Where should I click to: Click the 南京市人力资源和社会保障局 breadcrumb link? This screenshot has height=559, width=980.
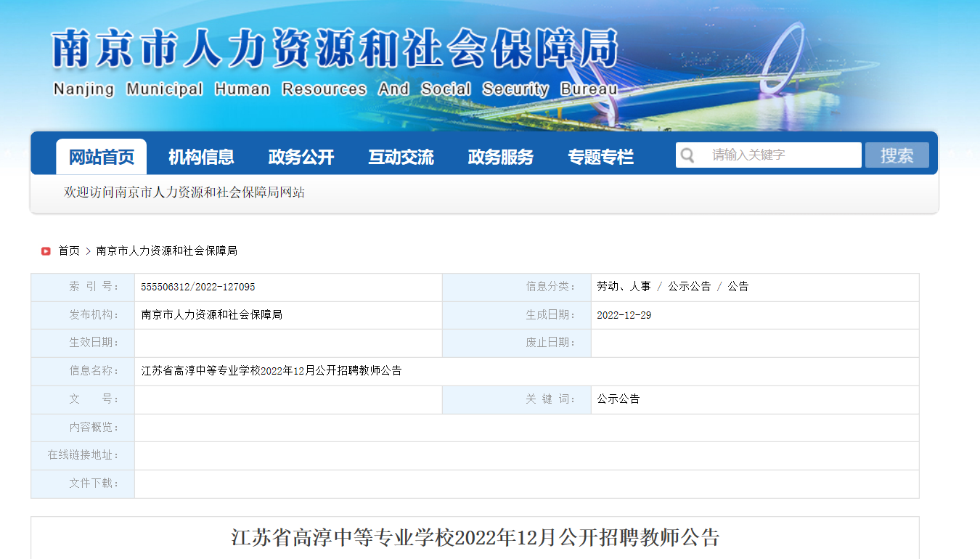point(166,251)
